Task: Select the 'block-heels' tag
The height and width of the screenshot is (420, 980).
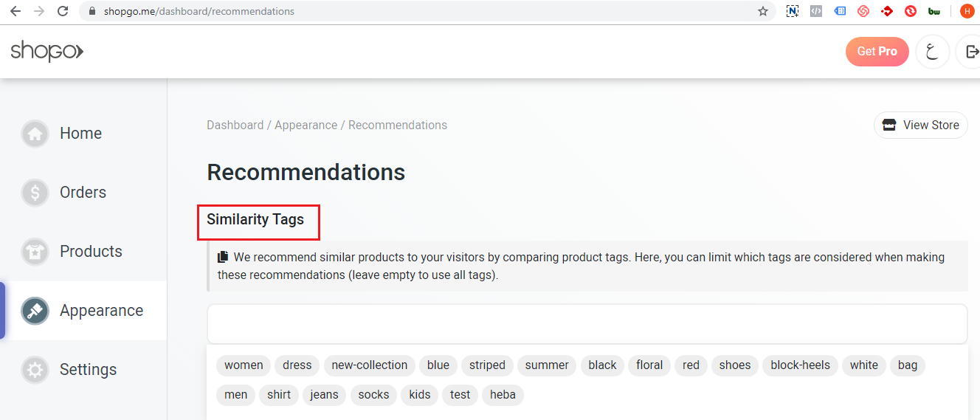Action: [800, 365]
